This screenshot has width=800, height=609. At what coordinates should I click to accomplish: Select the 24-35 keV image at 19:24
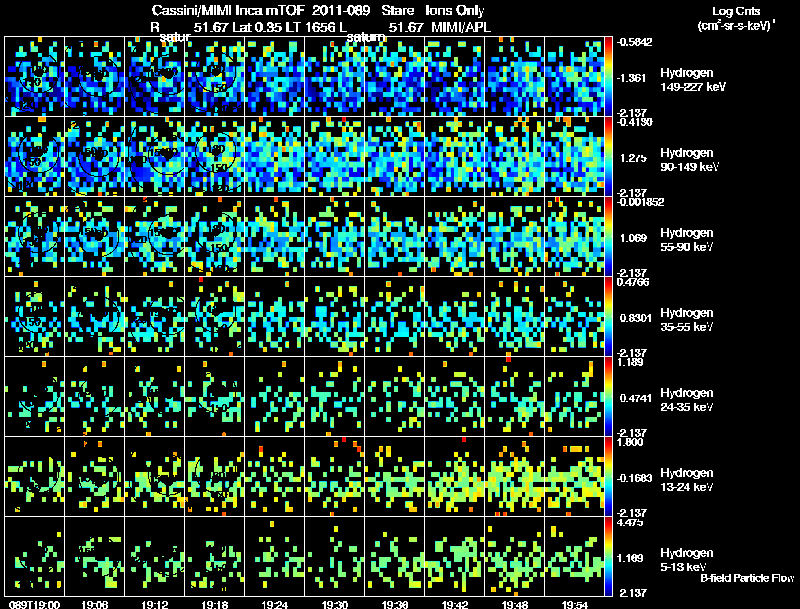274,397
